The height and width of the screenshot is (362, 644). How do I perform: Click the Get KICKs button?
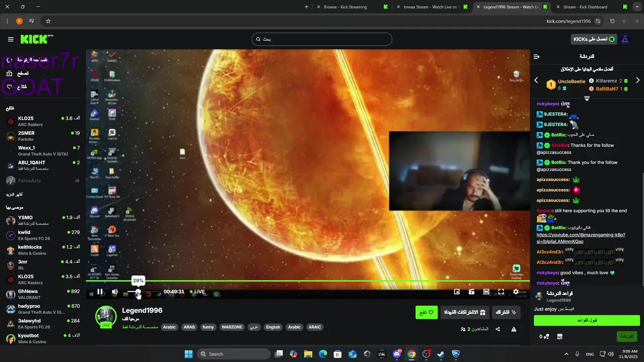(x=594, y=39)
